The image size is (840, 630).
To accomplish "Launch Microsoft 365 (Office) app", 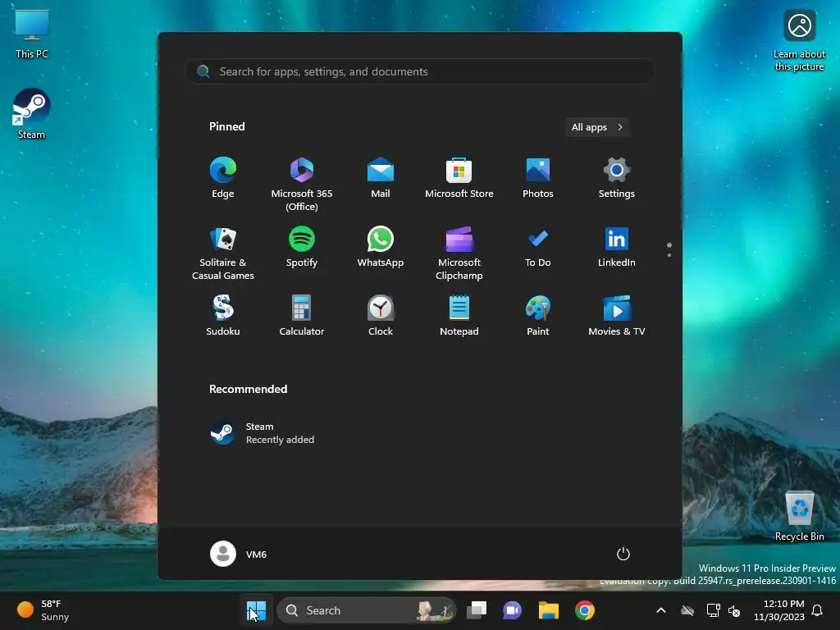I will coord(302,184).
